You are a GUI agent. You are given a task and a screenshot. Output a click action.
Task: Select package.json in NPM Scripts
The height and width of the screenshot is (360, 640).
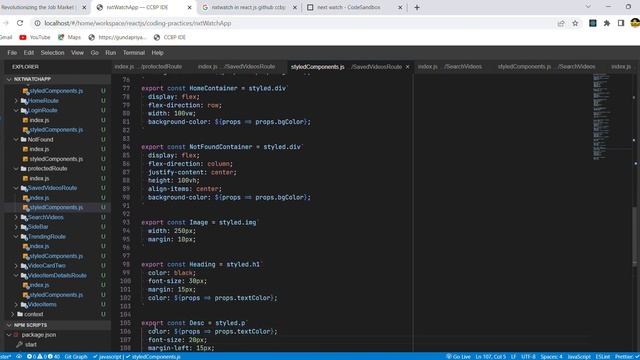(x=39, y=335)
